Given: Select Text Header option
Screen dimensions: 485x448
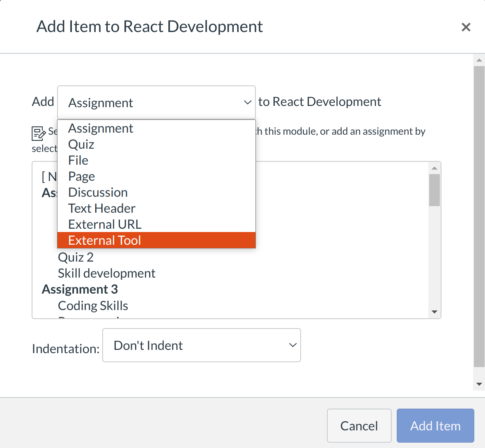Looking at the screenshot, I should click(x=102, y=209).
